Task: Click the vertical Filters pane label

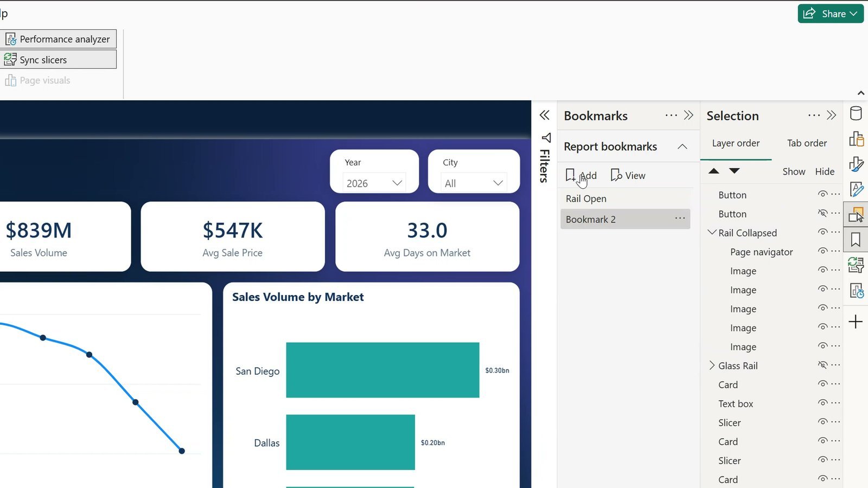Action: (545, 165)
